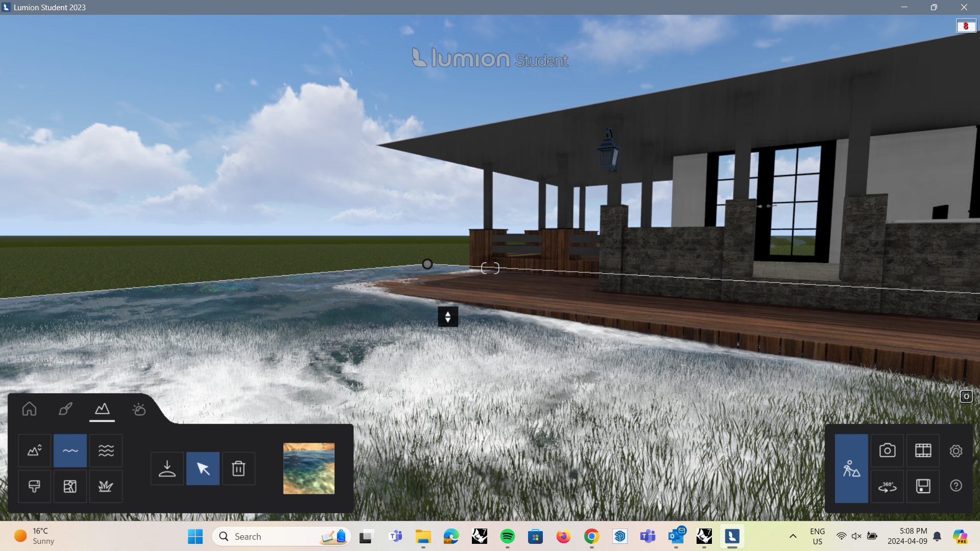Enter Movie mode via filmstrip icon
980x551 pixels.
click(x=923, y=450)
